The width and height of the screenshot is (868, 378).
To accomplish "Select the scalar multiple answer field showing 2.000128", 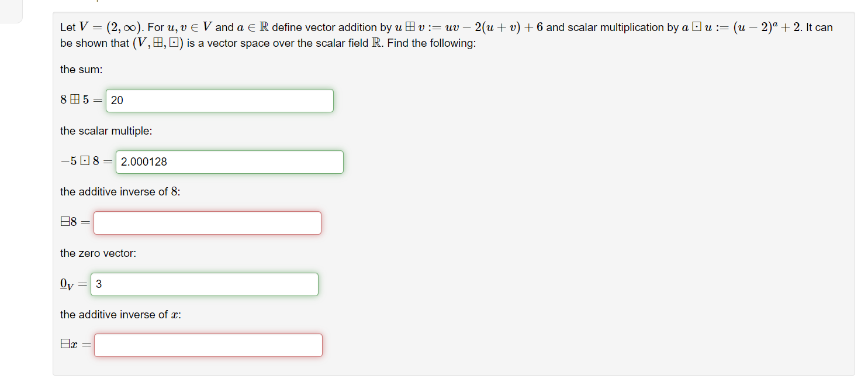I will click(229, 162).
